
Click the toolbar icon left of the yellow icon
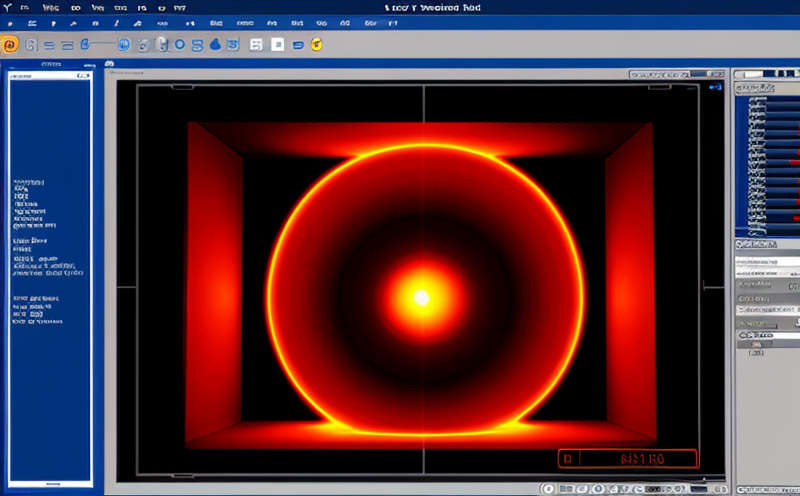tap(300, 44)
